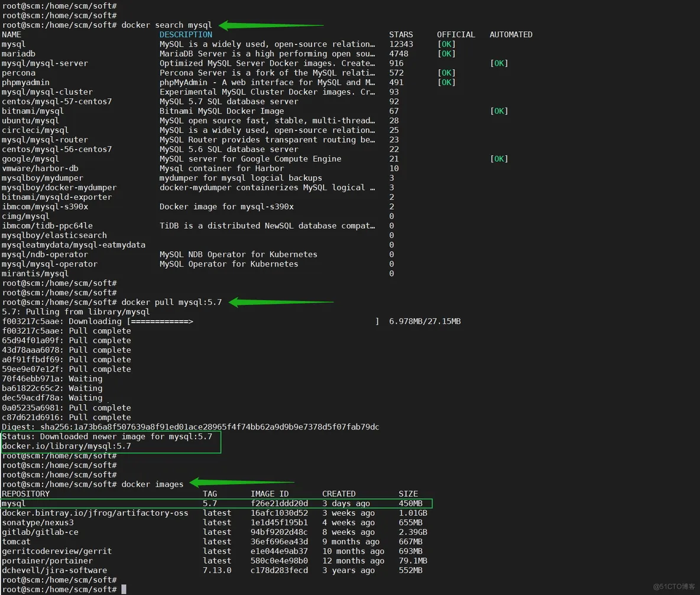Select layer '65d94f01a09f: Pull complete' line
Screen dimensions: 700x595
click(x=67, y=341)
